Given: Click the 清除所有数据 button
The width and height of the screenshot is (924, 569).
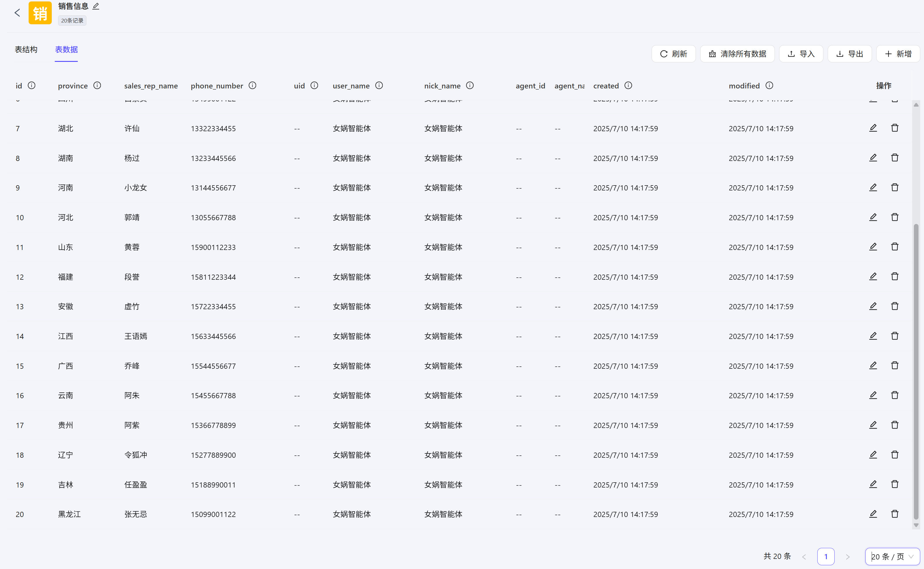Looking at the screenshot, I should 737,54.
